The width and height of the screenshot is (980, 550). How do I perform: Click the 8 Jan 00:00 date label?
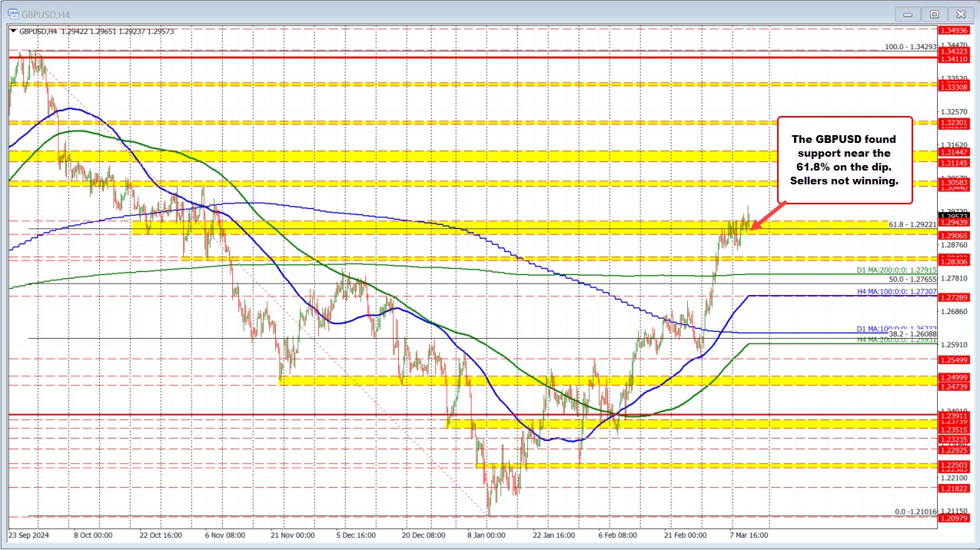(x=486, y=535)
